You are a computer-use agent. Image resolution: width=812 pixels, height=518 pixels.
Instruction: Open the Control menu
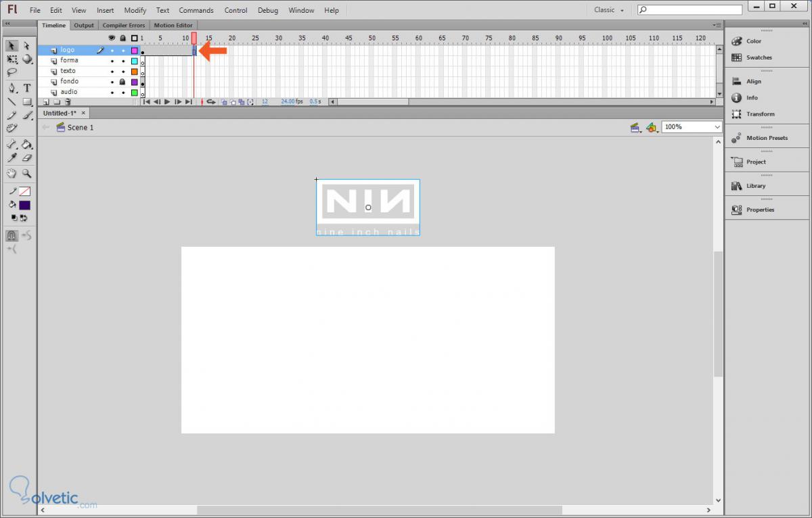(236, 10)
